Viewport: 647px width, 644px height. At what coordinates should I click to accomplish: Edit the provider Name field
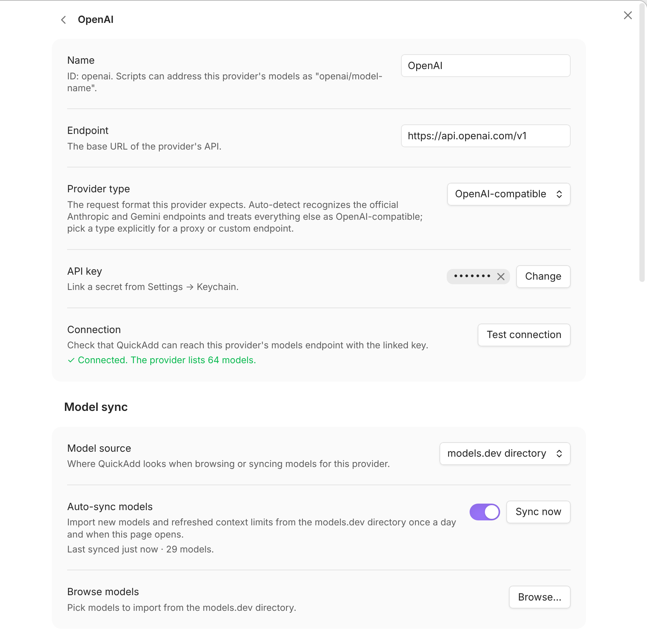point(486,66)
